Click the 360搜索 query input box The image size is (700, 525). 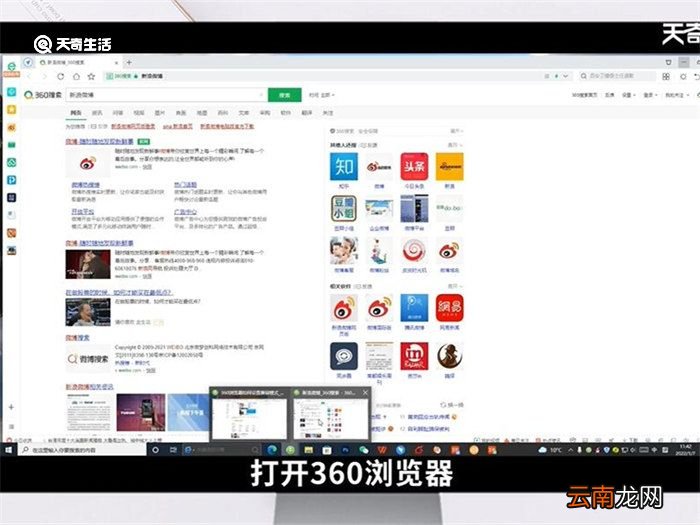coord(166,95)
